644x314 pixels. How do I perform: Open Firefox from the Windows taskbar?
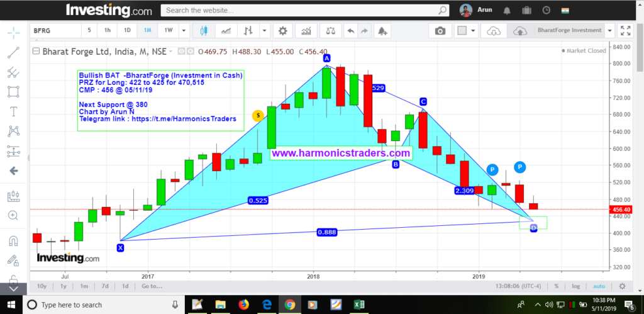(244, 305)
